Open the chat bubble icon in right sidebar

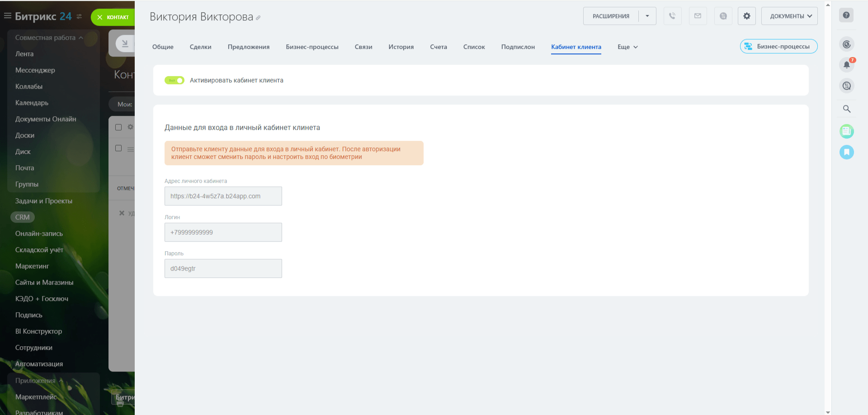click(847, 86)
